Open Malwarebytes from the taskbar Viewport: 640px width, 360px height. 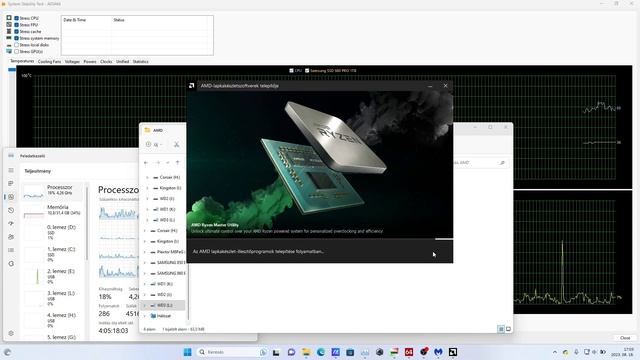438,352
